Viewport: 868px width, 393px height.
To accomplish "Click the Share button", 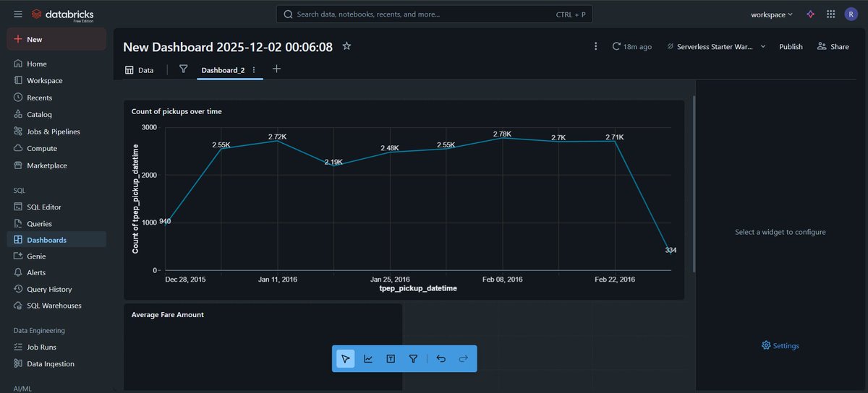I will click(833, 46).
